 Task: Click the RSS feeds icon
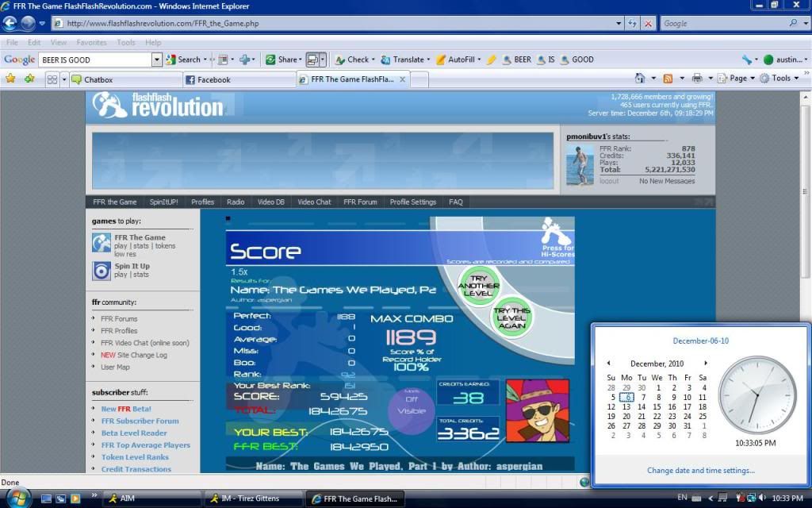click(668, 79)
